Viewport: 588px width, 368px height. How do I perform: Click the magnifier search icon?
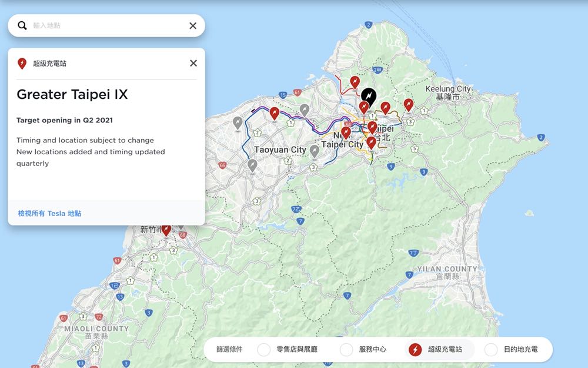(x=22, y=25)
